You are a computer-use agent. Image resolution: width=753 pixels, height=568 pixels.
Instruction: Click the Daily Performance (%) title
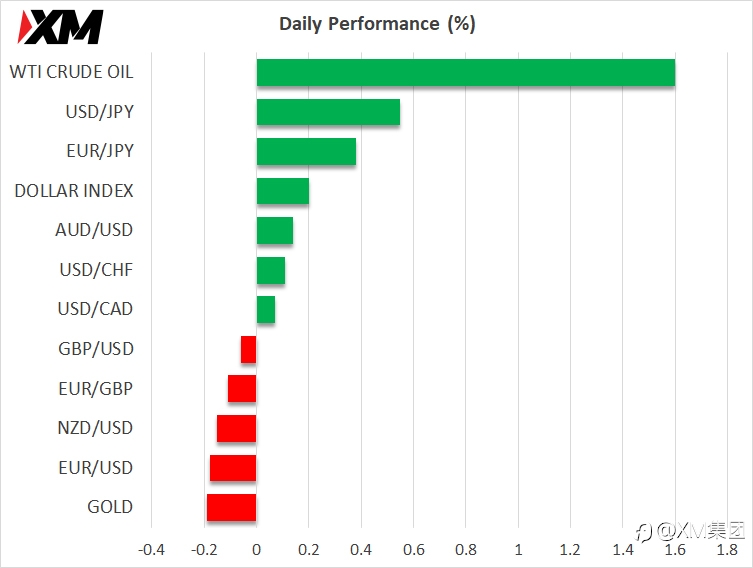pyautogui.click(x=377, y=24)
